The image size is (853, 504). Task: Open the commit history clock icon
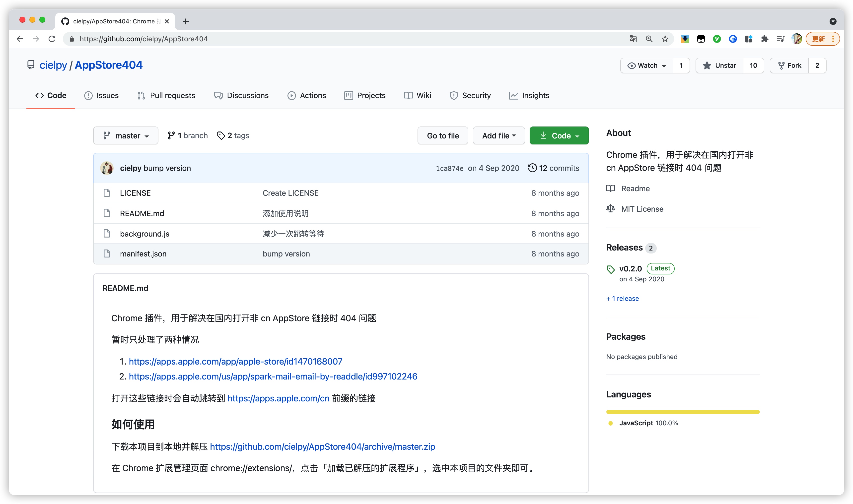pos(532,168)
